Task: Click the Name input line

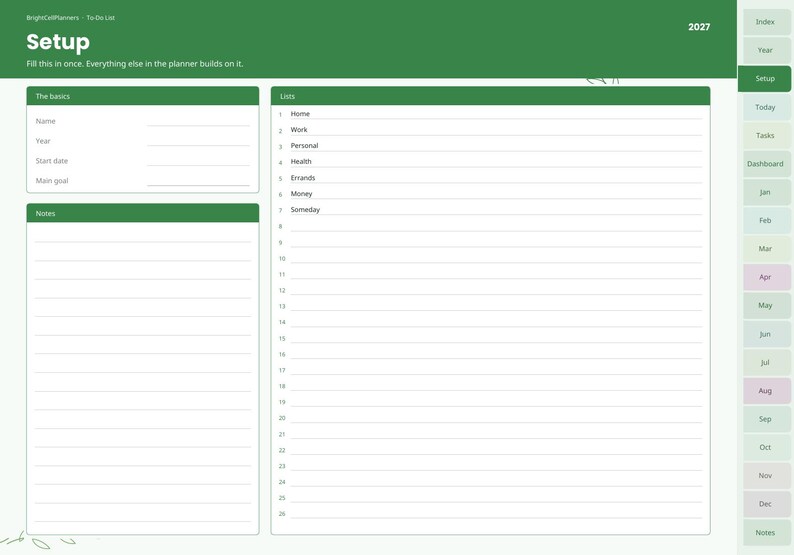Action: pyautogui.click(x=198, y=121)
